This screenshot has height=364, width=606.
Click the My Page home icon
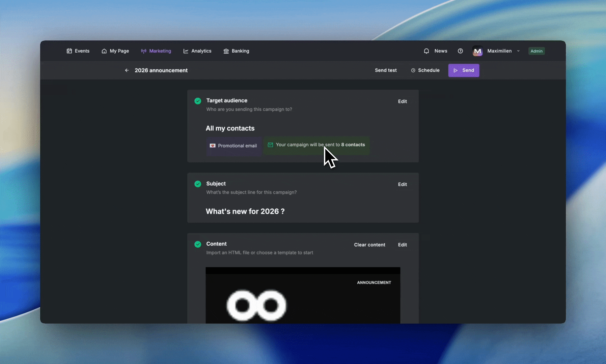coord(104,51)
